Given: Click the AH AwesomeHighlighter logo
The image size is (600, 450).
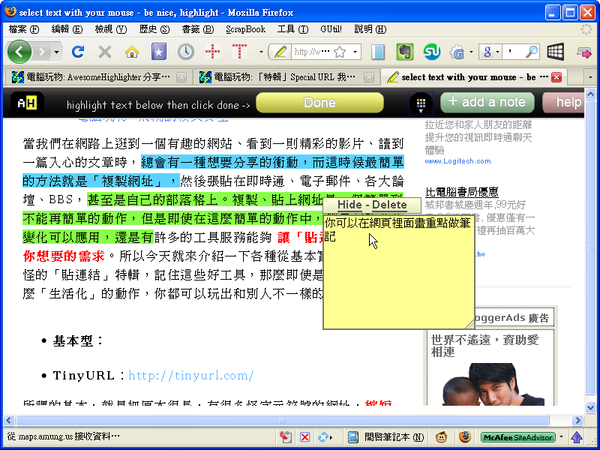Looking at the screenshot, I should coord(27,103).
